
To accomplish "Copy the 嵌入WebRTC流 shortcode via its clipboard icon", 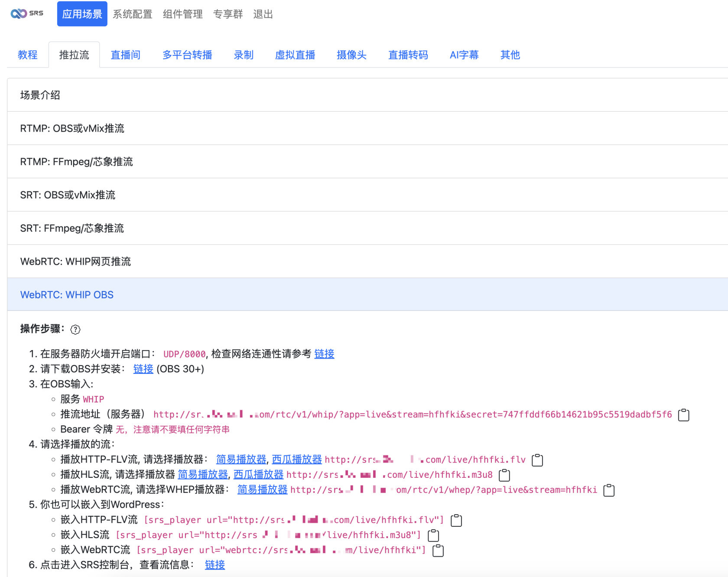I will coord(438,550).
